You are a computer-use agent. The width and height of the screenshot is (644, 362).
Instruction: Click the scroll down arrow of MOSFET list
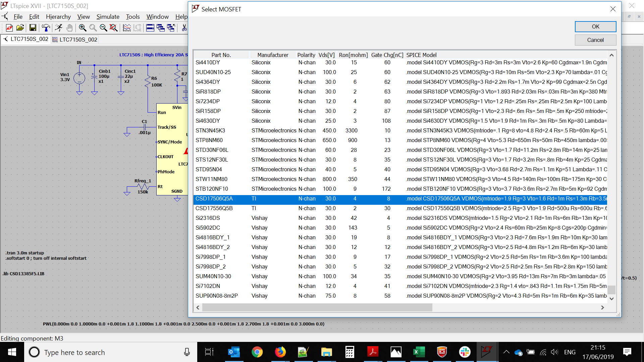[611, 299]
